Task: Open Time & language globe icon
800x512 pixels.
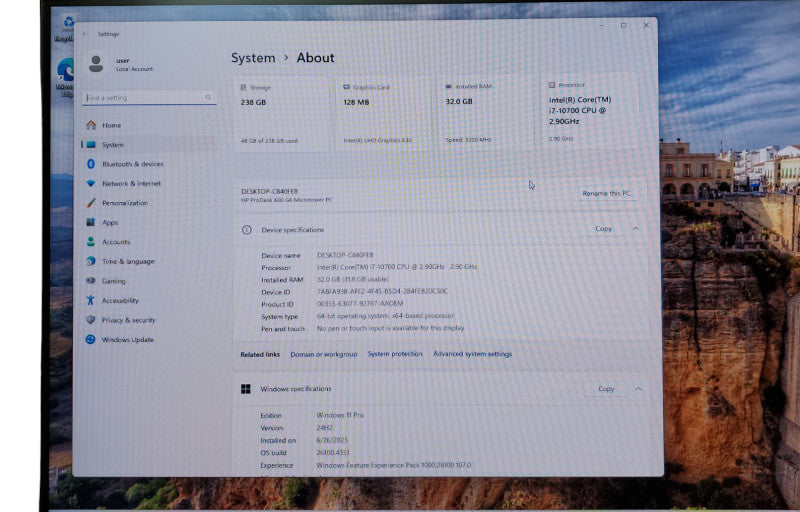Action: tap(91, 261)
